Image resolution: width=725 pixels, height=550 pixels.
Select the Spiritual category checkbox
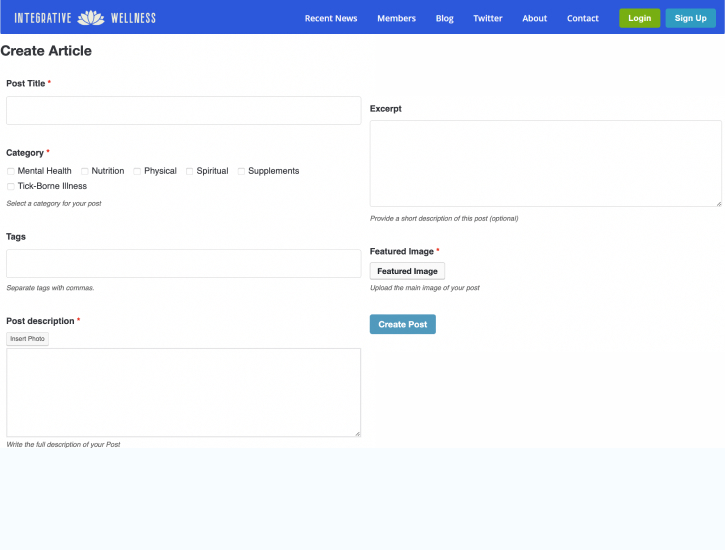189,171
